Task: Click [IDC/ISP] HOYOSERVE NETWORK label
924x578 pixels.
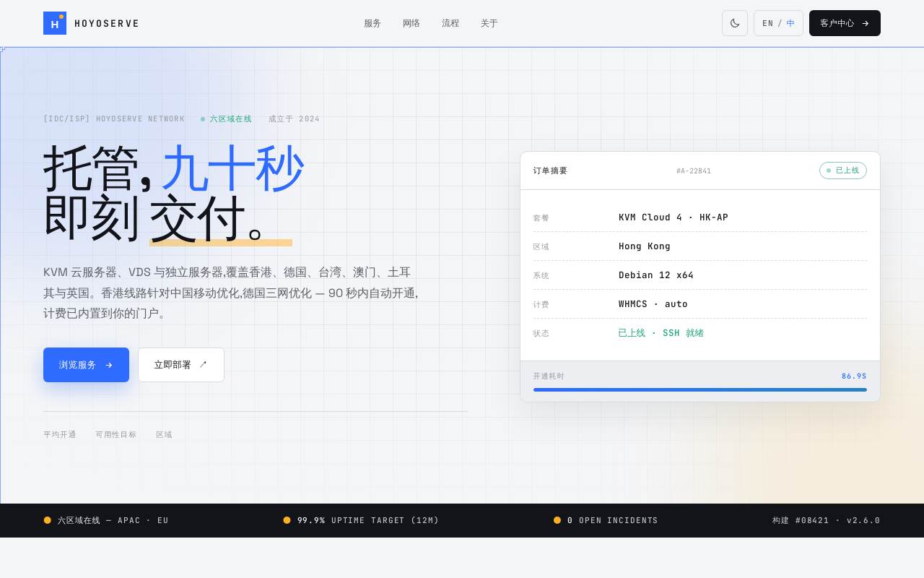Action: coord(114,118)
